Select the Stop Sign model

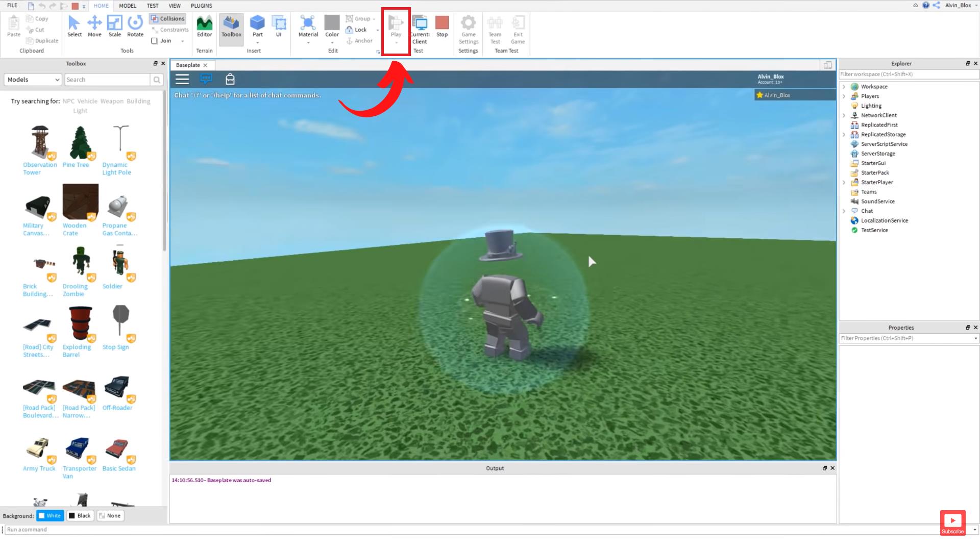coord(119,328)
